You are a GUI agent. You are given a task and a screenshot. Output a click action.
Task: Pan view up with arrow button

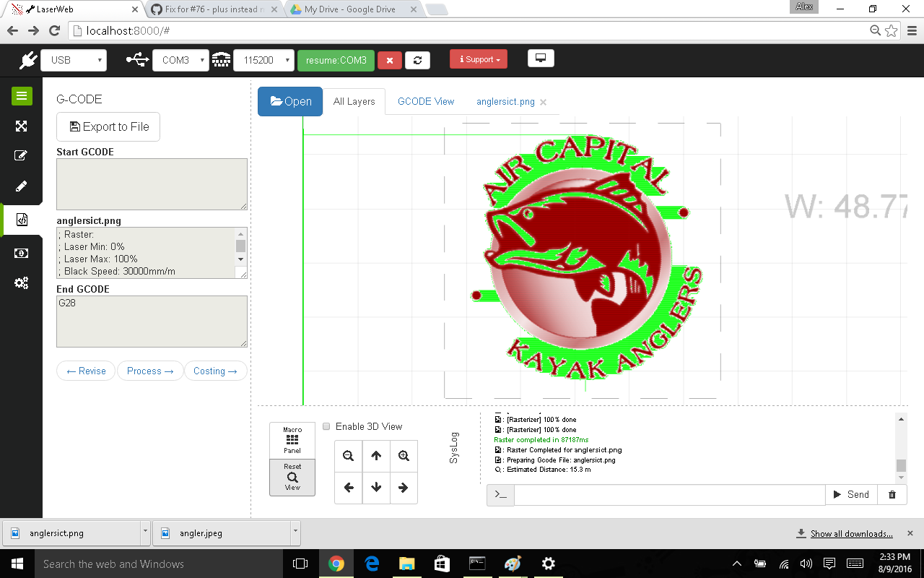click(376, 456)
